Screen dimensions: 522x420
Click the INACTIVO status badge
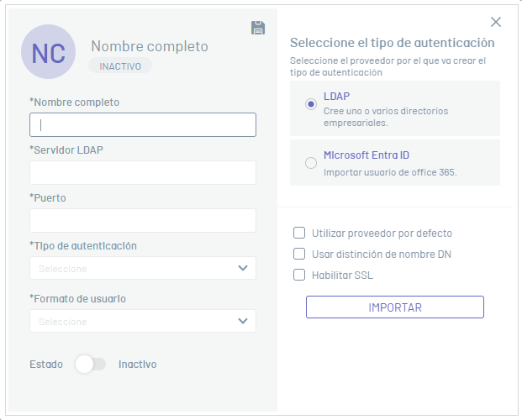point(120,66)
